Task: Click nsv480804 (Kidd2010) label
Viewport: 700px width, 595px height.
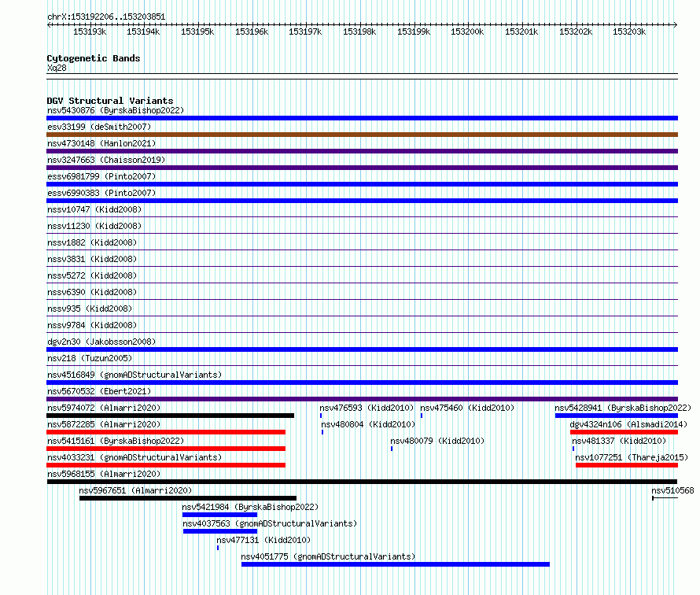Action: click(x=368, y=424)
